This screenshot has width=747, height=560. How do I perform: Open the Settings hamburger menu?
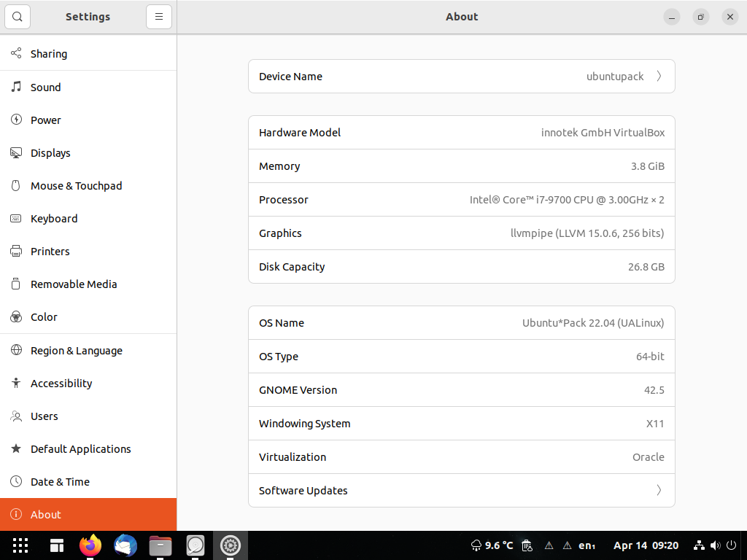(x=158, y=17)
